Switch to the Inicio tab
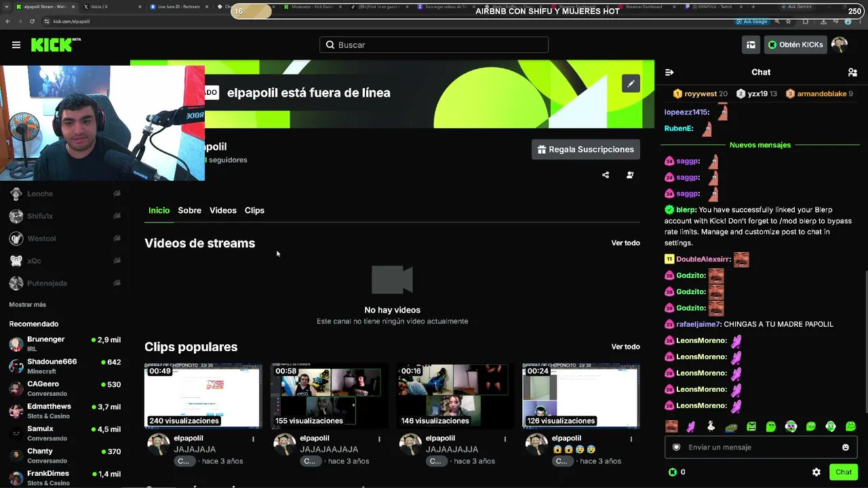868x488 pixels. (x=159, y=210)
